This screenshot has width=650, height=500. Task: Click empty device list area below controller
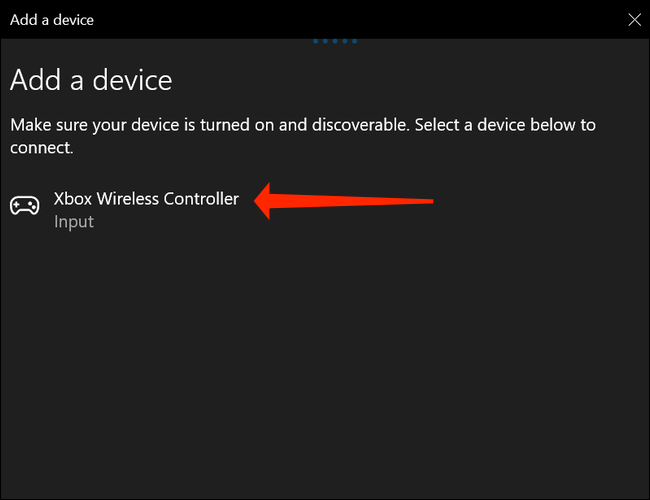tap(325, 361)
